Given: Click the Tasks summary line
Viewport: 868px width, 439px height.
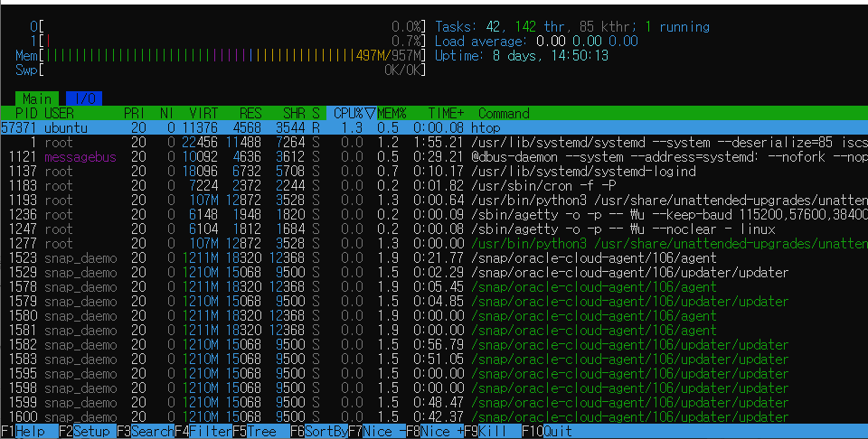Looking at the screenshot, I should 571,26.
